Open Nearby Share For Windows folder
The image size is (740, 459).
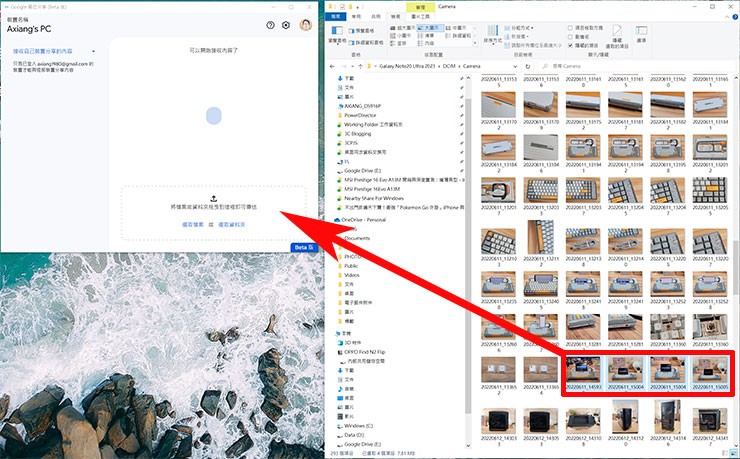click(374, 199)
